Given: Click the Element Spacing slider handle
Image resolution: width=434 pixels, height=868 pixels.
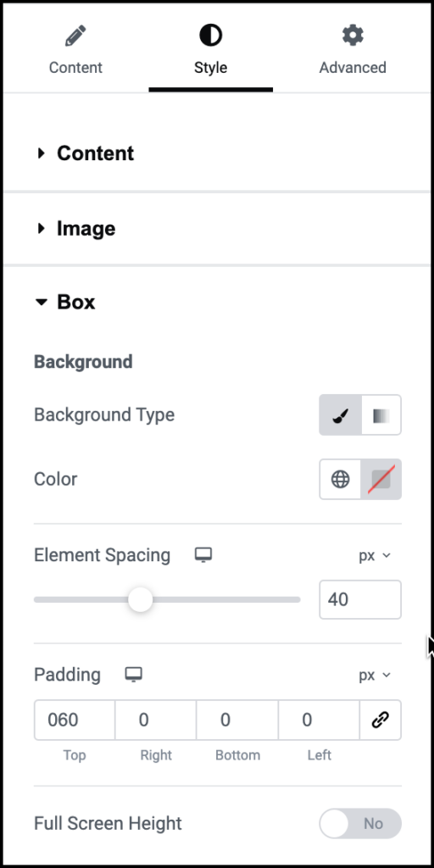Looking at the screenshot, I should tap(140, 599).
